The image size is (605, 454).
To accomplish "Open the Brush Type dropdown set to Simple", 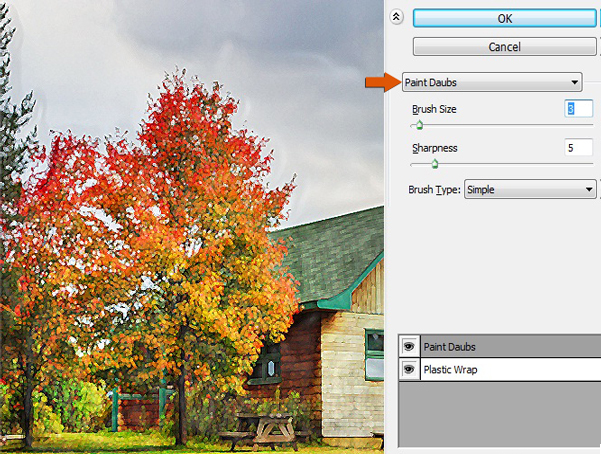I will click(x=530, y=189).
